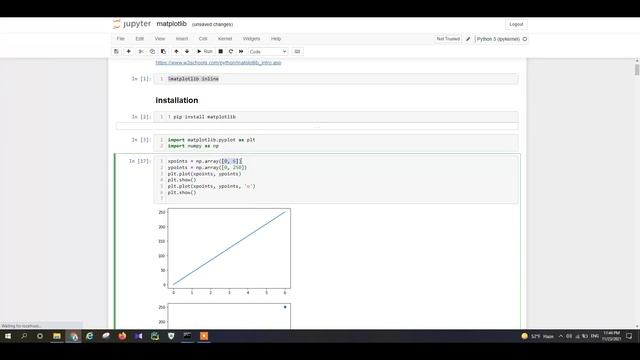Open the Widgets menu
Screen dimensions: 640x360
tap(251, 39)
